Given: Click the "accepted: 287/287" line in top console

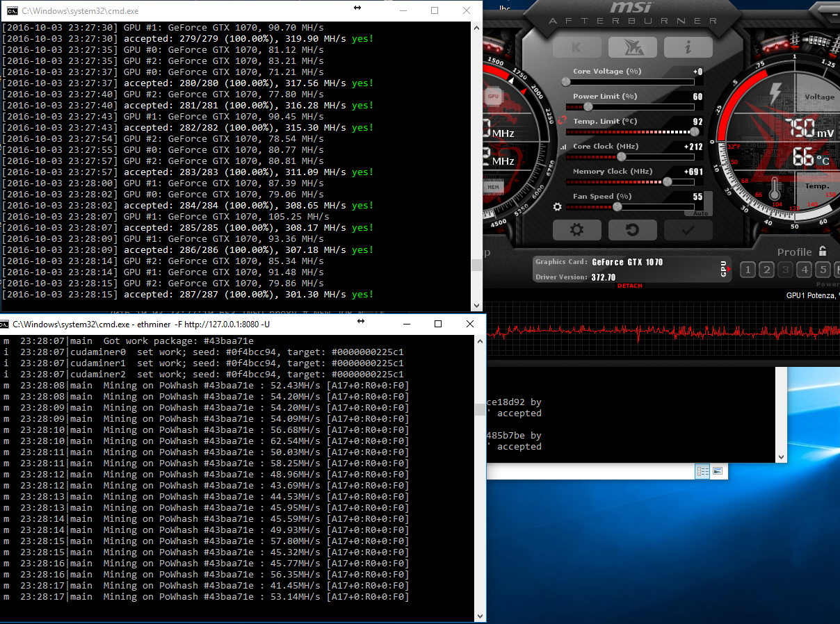Looking at the screenshot, I should click(188, 295).
